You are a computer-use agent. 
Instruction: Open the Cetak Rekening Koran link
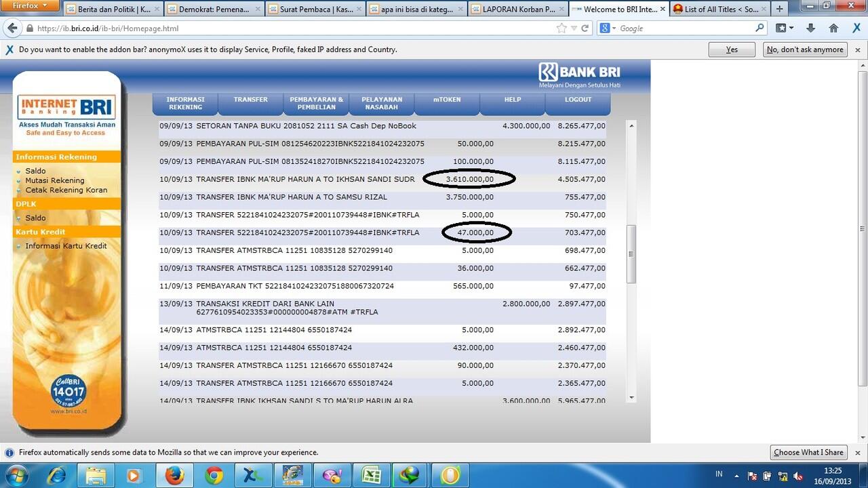coord(66,190)
